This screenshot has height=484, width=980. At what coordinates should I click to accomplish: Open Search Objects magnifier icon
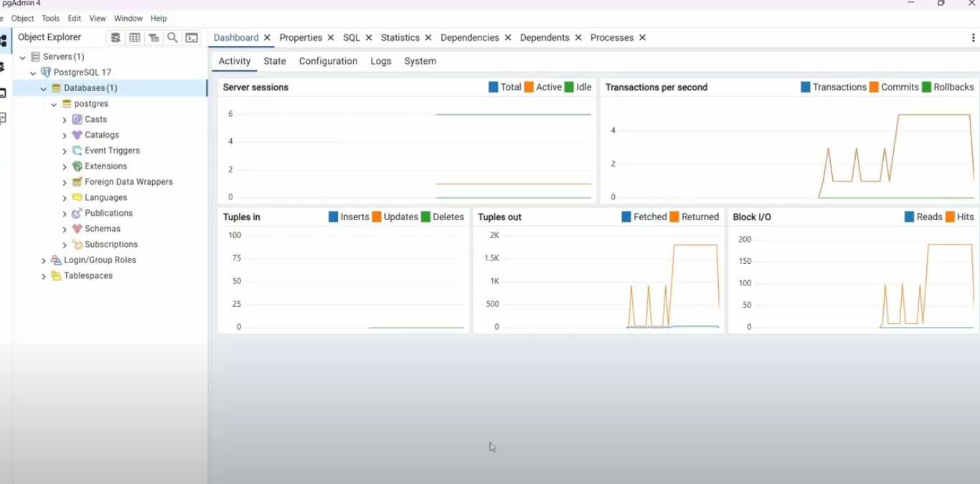(x=172, y=38)
